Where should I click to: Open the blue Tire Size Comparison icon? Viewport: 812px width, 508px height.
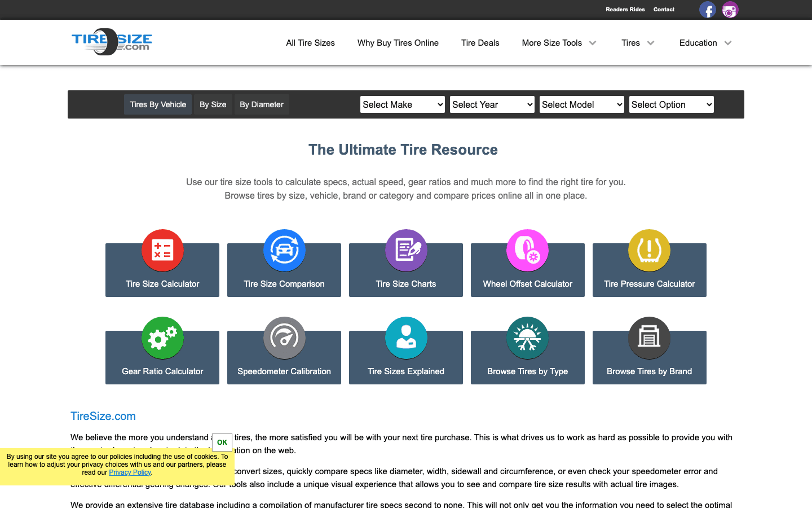point(284,251)
